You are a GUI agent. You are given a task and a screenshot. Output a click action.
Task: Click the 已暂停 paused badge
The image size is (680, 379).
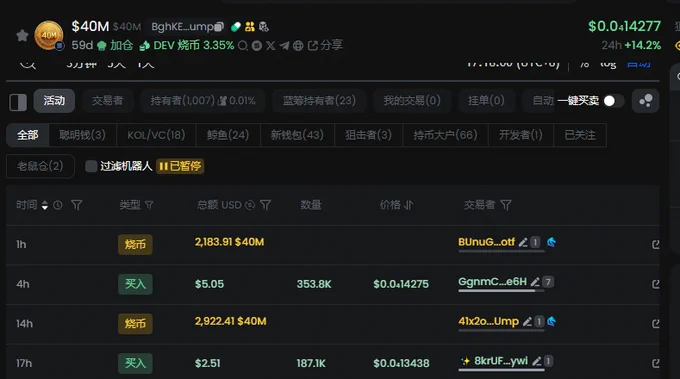[x=180, y=166]
